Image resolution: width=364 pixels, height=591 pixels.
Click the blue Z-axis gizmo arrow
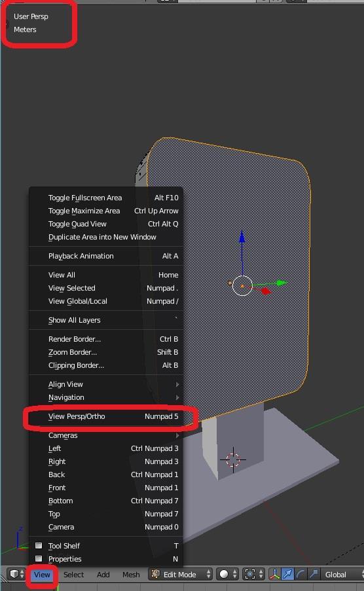[x=242, y=238]
